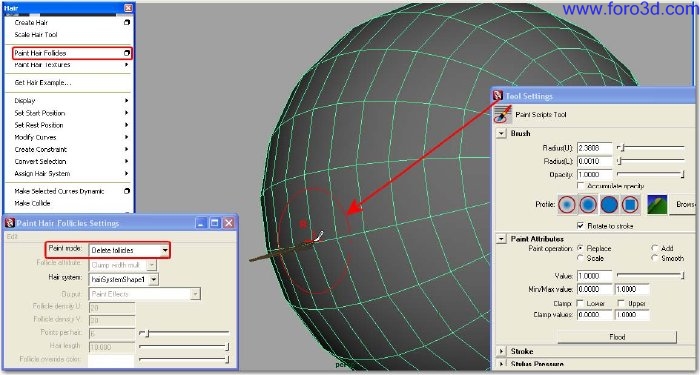Click the upper Clamp values field
The height and width of the screenshot is (375, 700).
click(x=632, y=315)
